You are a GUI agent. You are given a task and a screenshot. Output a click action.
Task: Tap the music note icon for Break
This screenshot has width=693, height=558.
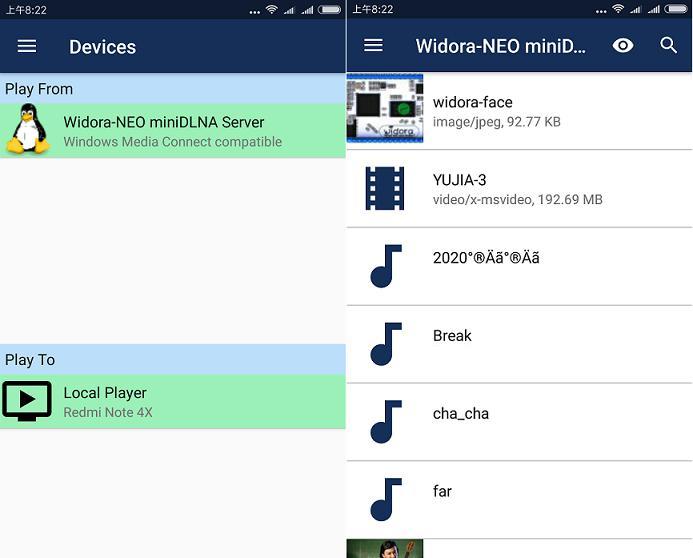point(385,344)
